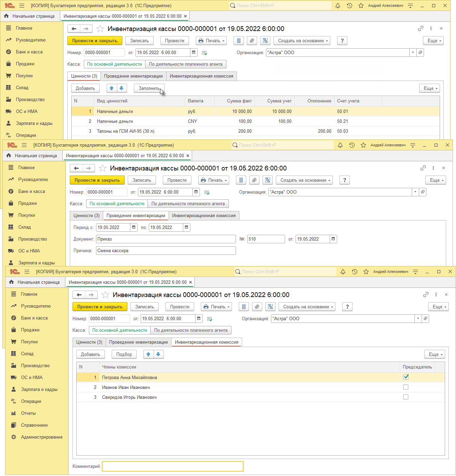
Task: Click the notifications bell in the top window
Action: [x=338, y=5]
